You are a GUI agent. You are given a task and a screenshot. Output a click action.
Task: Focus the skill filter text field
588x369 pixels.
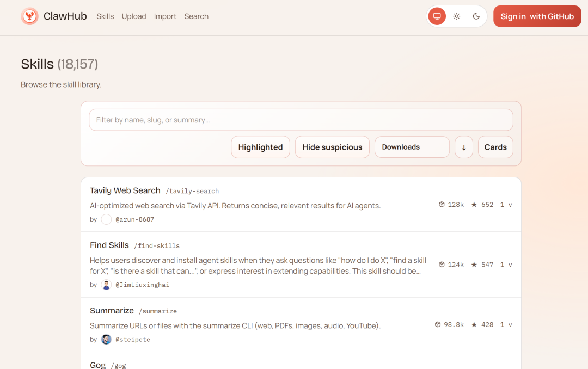click(x=301, y=120)
